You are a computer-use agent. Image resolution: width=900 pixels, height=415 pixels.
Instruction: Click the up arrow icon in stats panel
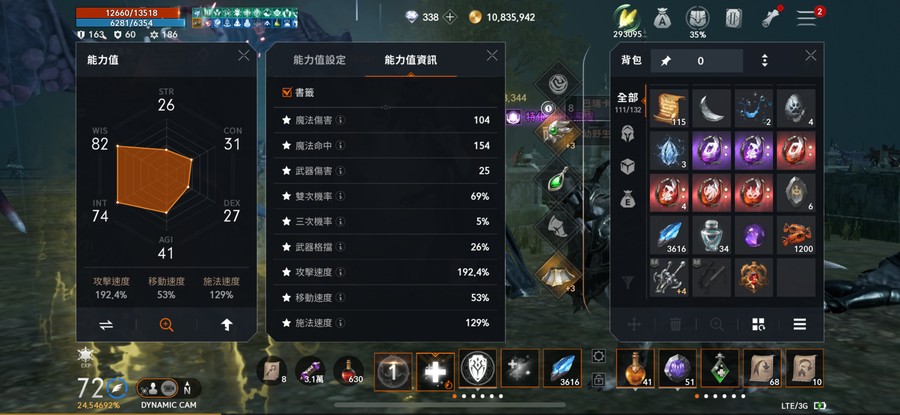pos(227,325)
